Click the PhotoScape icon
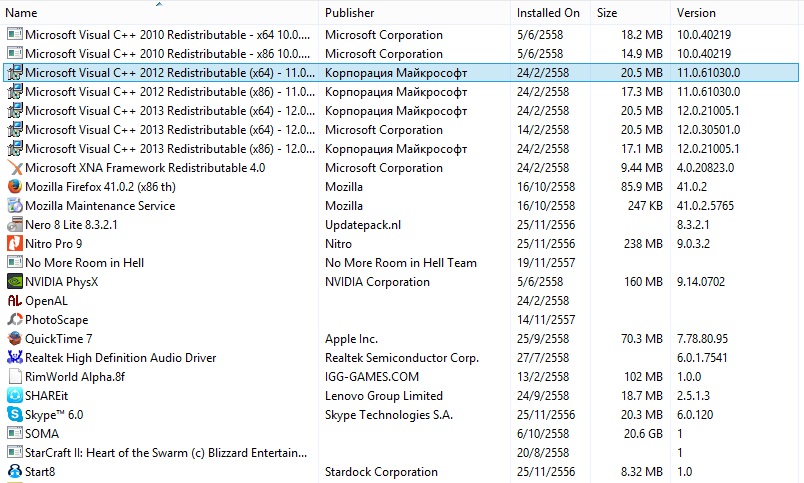804x483 pixels. tap(15, 319)
